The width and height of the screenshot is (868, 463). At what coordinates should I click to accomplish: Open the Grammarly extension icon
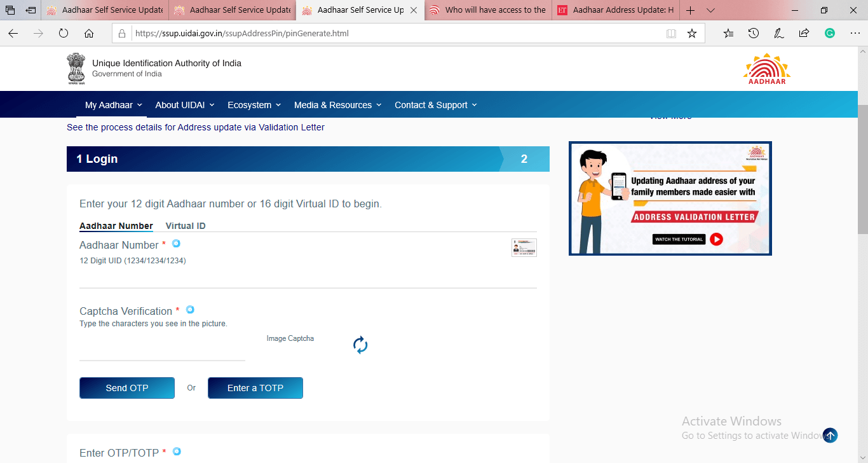[x=829, y=33]
